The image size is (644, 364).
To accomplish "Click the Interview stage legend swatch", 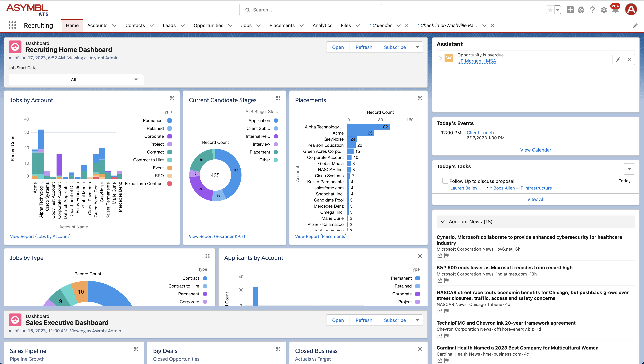I will point(276,144).
